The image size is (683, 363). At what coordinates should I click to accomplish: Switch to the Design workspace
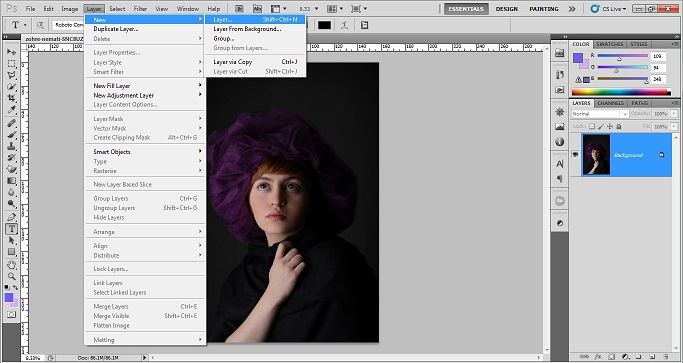pyautogui.click(x=507, y=9)
